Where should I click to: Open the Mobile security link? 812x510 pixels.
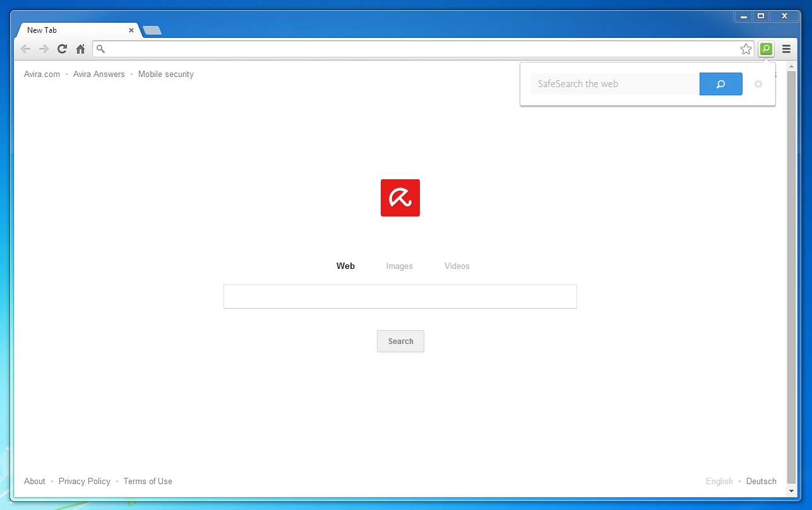click(x=166, y=74)
